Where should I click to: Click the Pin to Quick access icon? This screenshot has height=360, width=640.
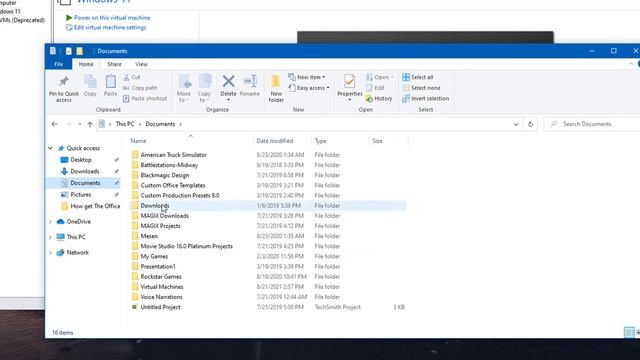[x=64, y=82]
